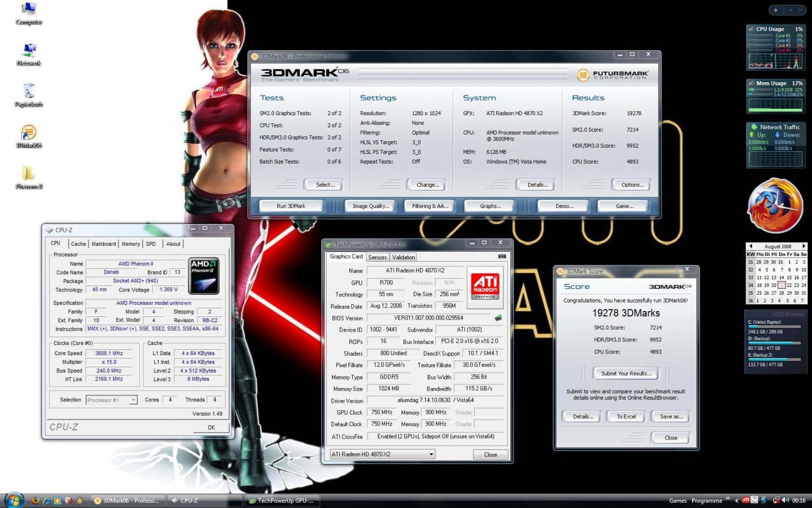Go to previous month in calendar gadget

click(x=751, y=246)
